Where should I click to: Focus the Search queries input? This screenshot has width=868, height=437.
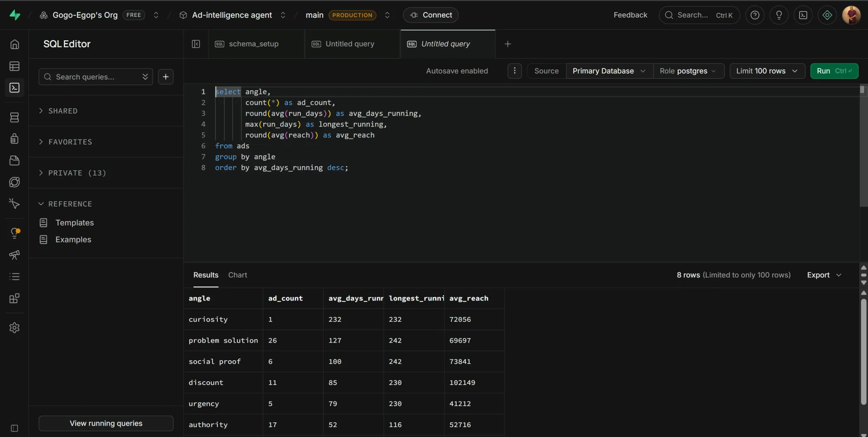(95, 77)
